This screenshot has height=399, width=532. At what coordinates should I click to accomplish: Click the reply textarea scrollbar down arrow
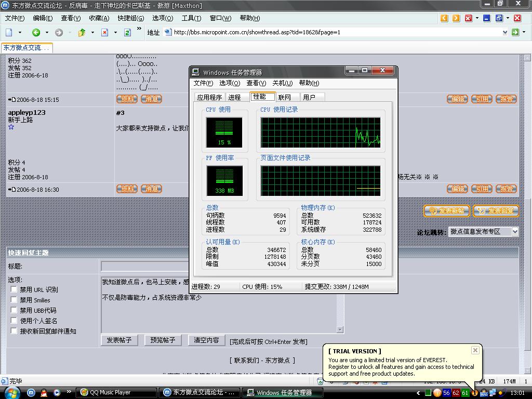(x=340, y=329)
